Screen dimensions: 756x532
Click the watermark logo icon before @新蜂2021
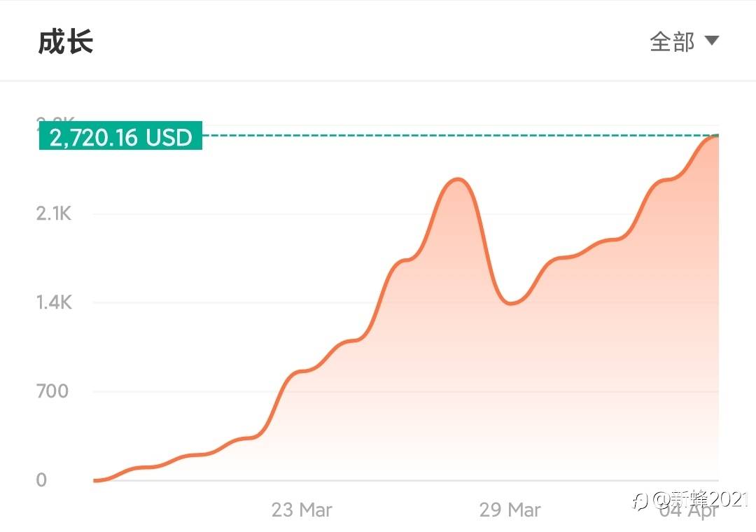[640, 500]
